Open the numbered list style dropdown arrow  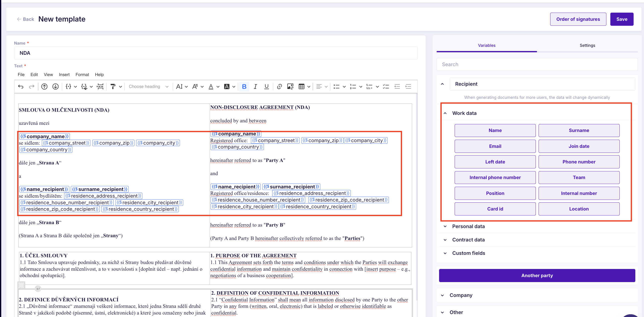[x=361, y=87]
